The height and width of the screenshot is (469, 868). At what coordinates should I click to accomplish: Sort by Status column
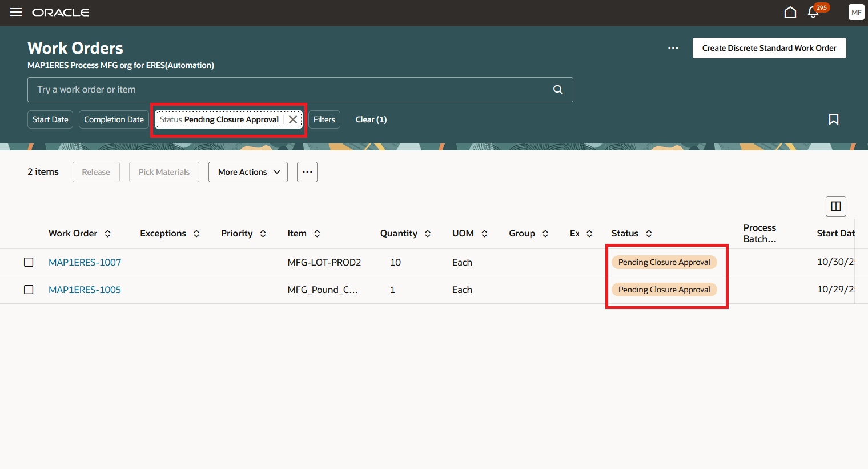(x=649, y=234)
